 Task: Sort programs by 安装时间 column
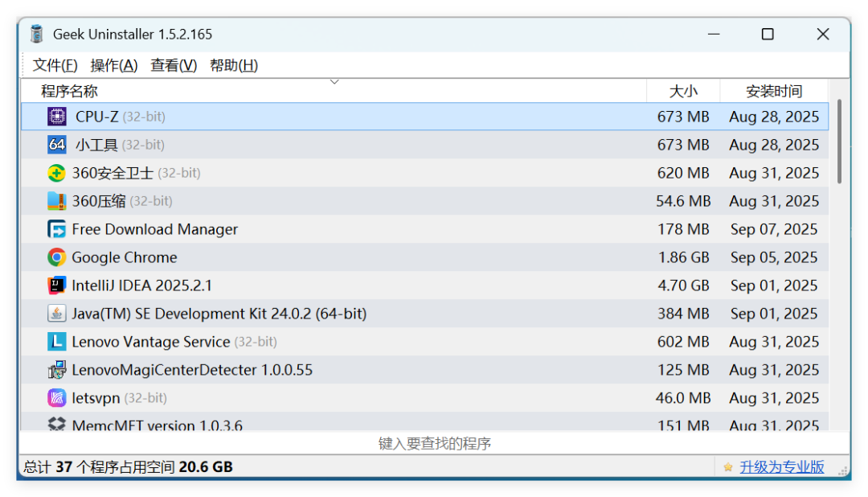(x=773, y=91)
